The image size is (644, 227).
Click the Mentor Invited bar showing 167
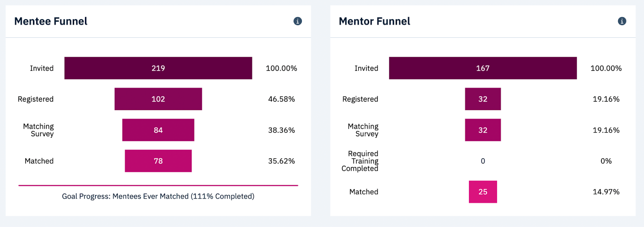[483, 68]
